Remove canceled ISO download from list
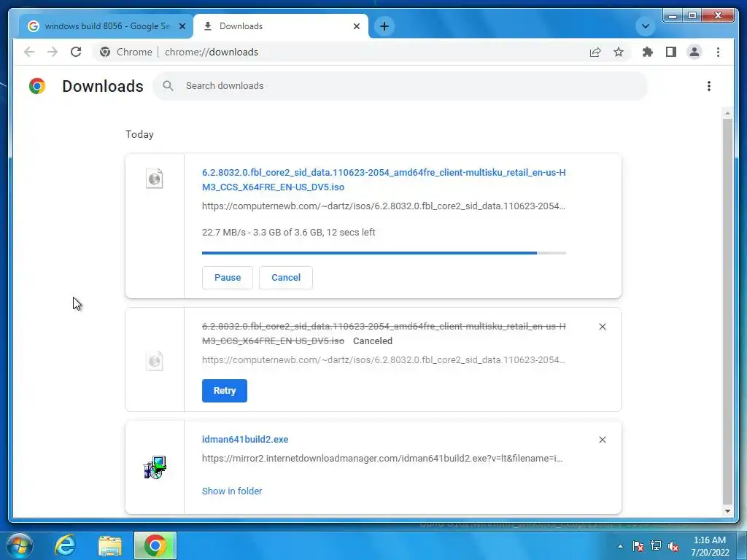The image size is (747, 560). [602, 327]
